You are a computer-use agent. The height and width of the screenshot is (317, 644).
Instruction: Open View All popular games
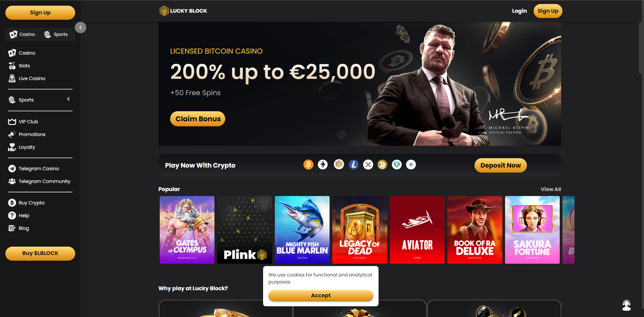point(551,189)
